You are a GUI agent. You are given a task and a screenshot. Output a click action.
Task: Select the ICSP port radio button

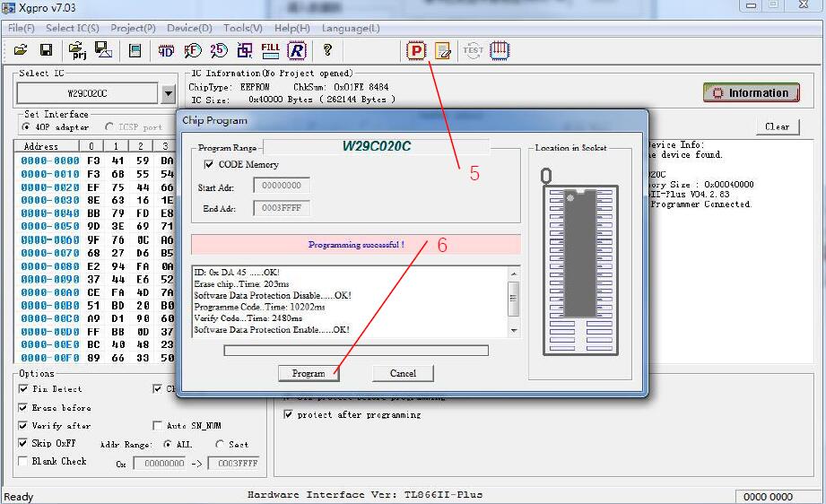click(x=109, y=127)
